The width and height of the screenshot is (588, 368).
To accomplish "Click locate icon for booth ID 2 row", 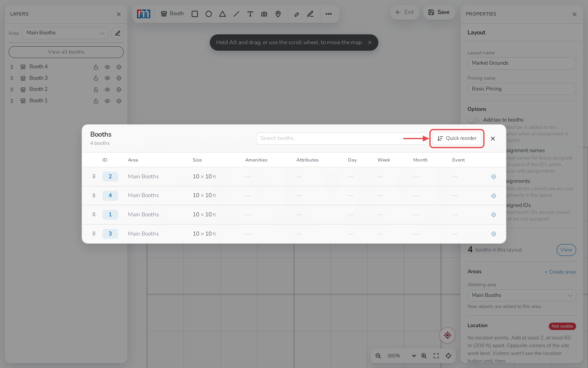I will tap(493, 177).
